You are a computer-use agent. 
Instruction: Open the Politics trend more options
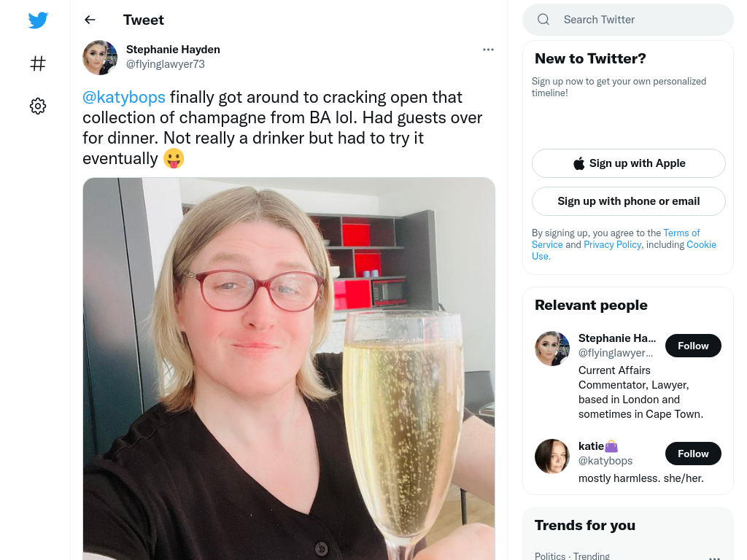[x=714, y=557]
